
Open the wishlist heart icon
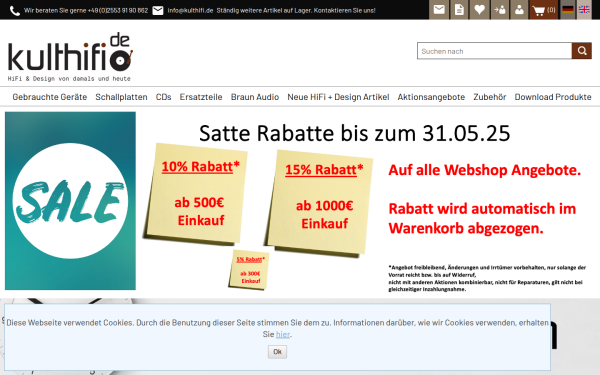[479, 10]
